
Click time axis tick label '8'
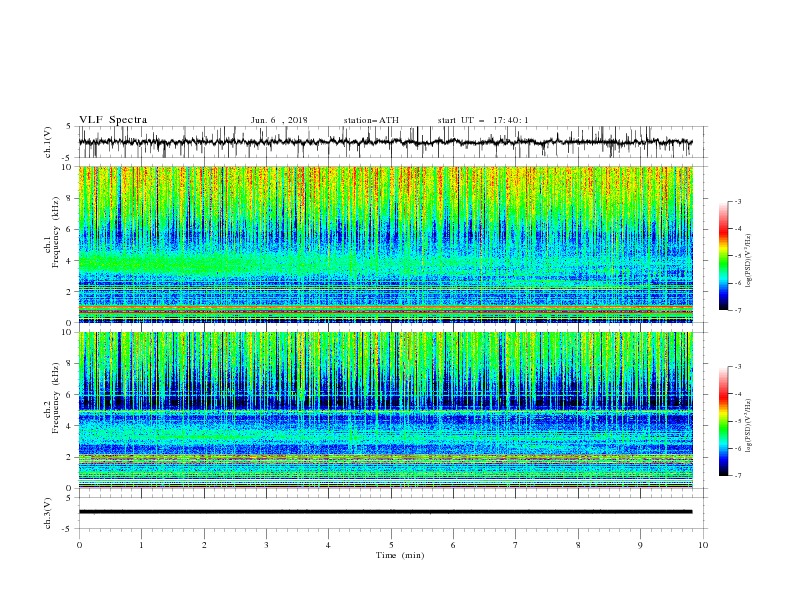pyautogui.click(x=578, y=545)
